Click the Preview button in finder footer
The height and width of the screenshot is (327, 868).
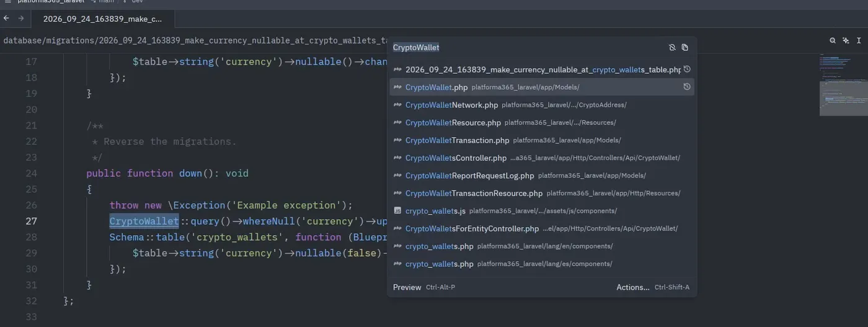pyautogui.click(x=424, y=287)
